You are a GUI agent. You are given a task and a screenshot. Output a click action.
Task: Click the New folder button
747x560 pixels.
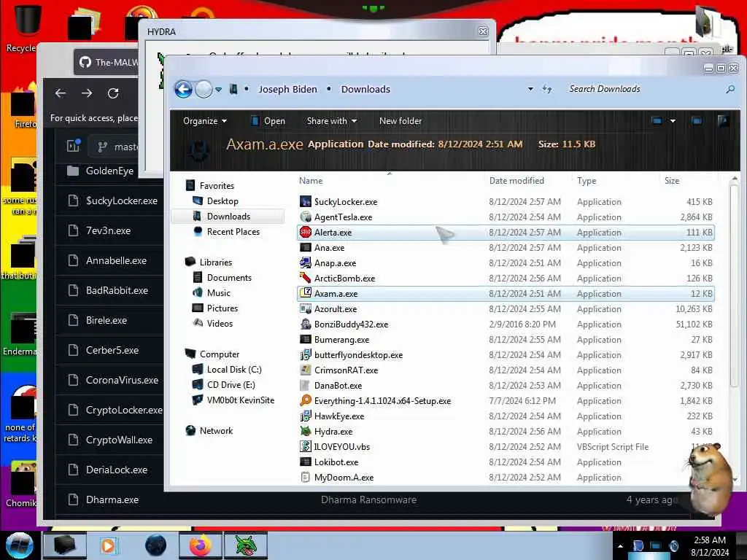[x=400, y=121]
